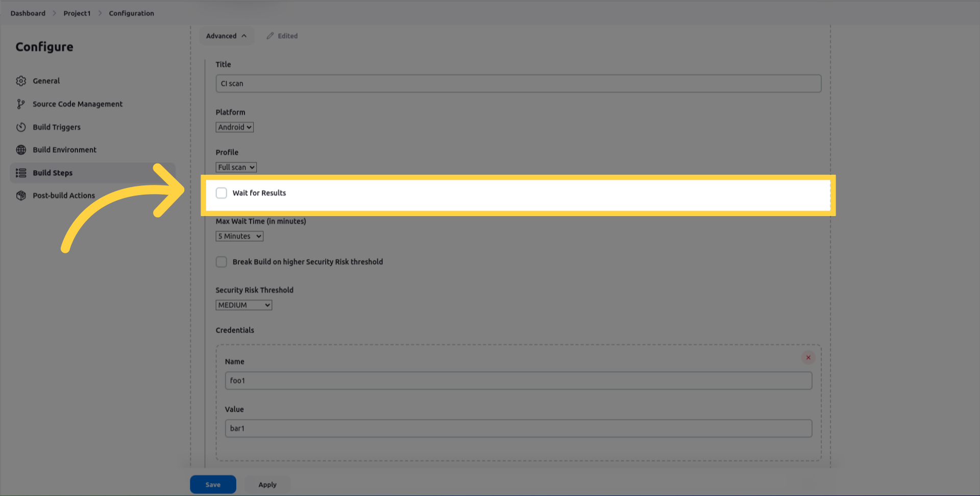980x496 pixels.
Task: Open the Max Wait Time dropdown
Action: click(x=239, y=237)
